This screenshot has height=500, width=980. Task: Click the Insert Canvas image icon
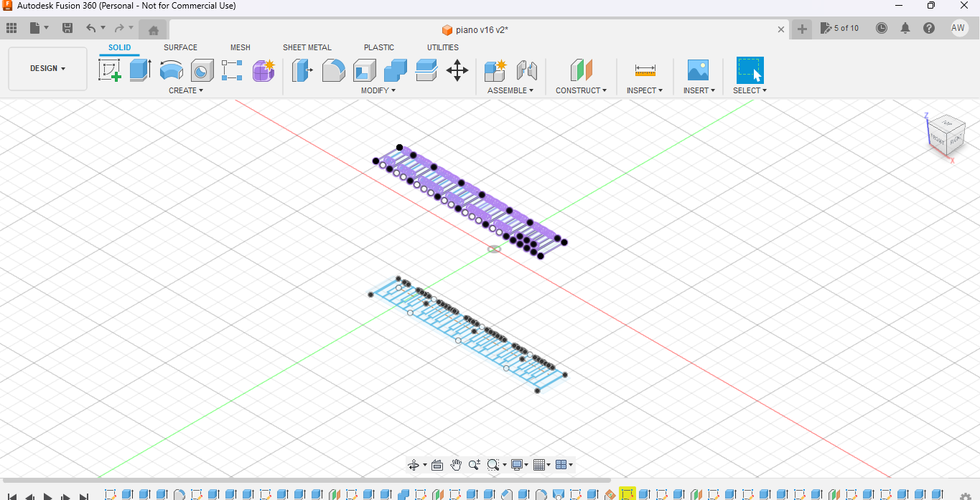pos(697,70)
